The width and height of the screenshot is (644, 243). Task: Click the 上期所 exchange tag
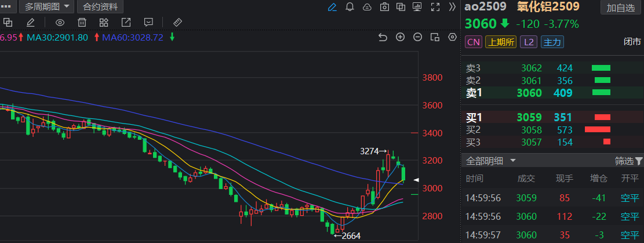(501, 42)
